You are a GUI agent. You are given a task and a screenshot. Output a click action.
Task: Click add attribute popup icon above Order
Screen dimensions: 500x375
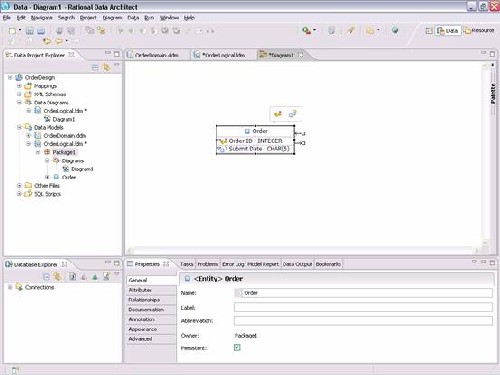click(292, 114)
